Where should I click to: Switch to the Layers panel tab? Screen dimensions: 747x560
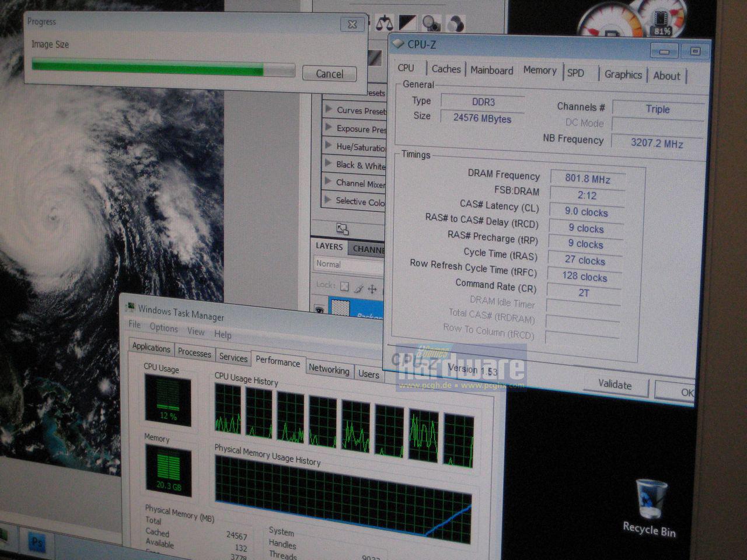point(329,247)
